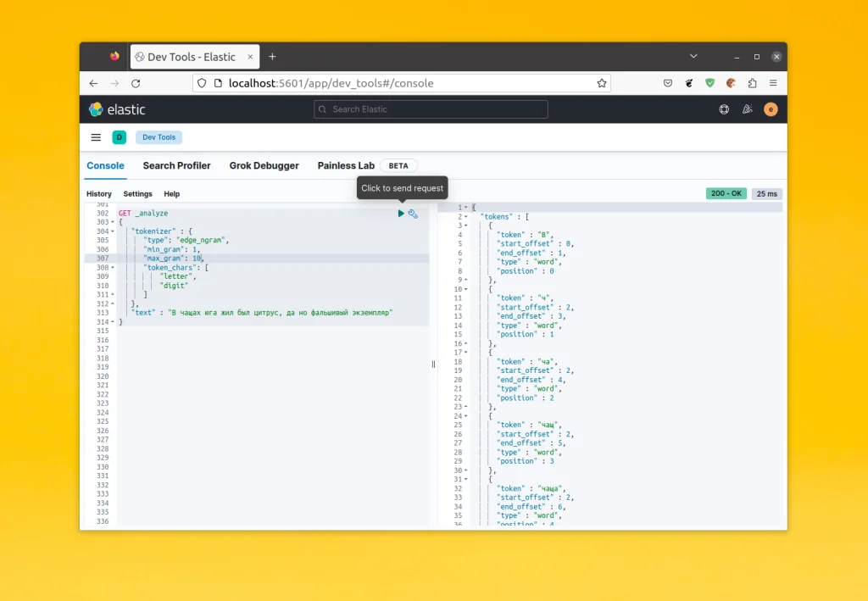Open the wrench request options menu

414,214
